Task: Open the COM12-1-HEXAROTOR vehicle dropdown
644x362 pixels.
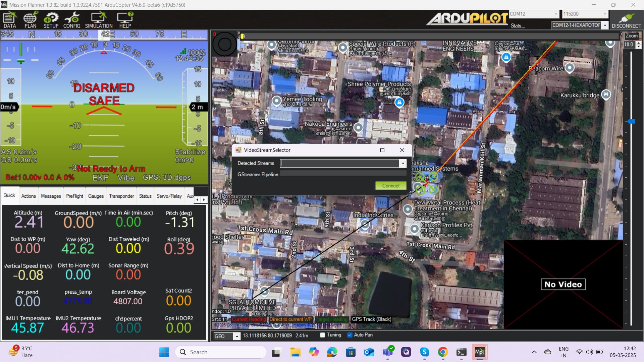Action: (605, 25)
